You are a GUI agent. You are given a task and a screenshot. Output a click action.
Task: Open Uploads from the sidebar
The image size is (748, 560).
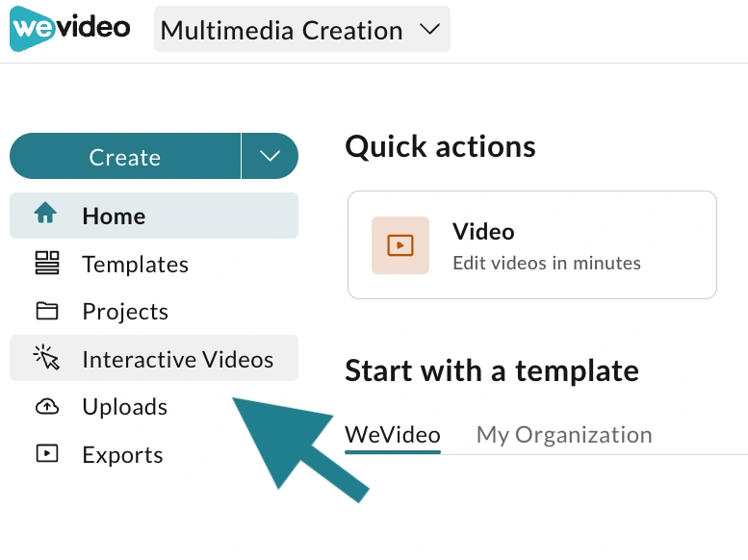[x=154, y=407]
